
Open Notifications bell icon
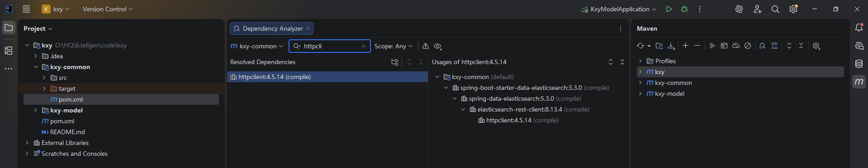click(859, 28)
